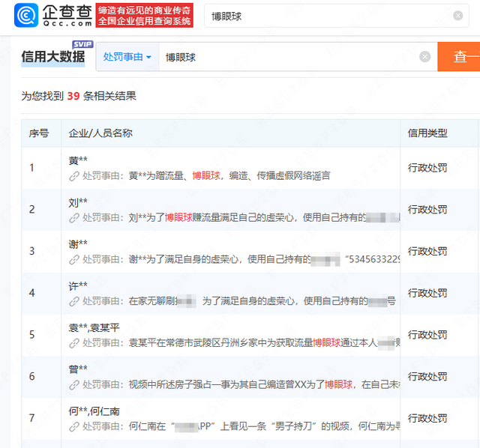
Task: Clear the 处罚事由 search field
Action: point(424,57)
